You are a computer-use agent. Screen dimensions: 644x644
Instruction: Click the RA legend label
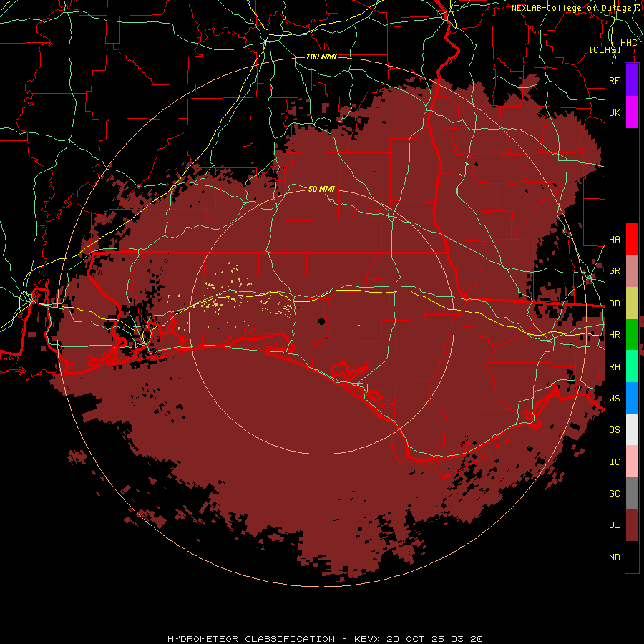[615, 367]
